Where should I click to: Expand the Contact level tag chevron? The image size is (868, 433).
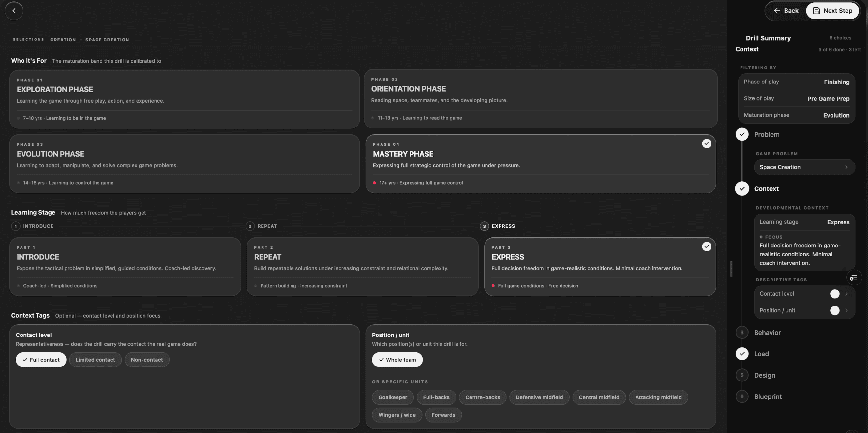click(x=846, y=294)
